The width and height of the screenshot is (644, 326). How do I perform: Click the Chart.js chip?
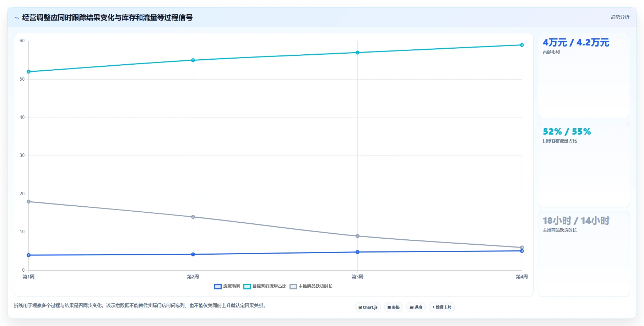(x=368, y=307)
